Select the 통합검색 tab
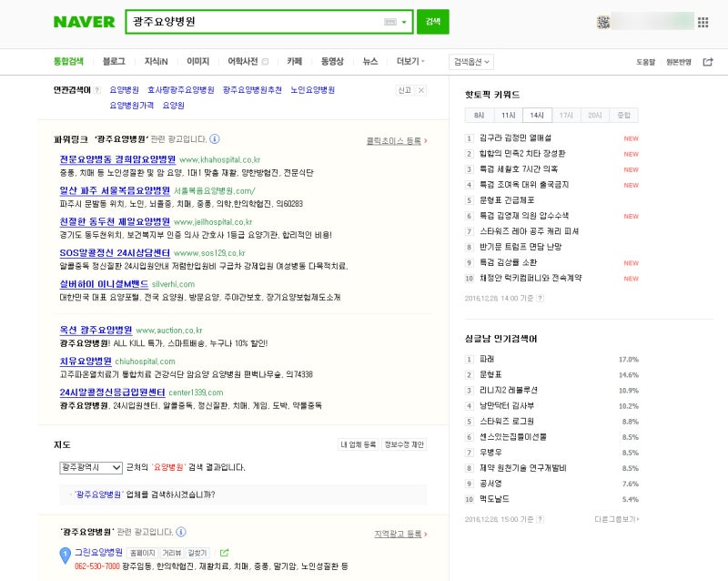Screen dimensions: 728x581 68,61
